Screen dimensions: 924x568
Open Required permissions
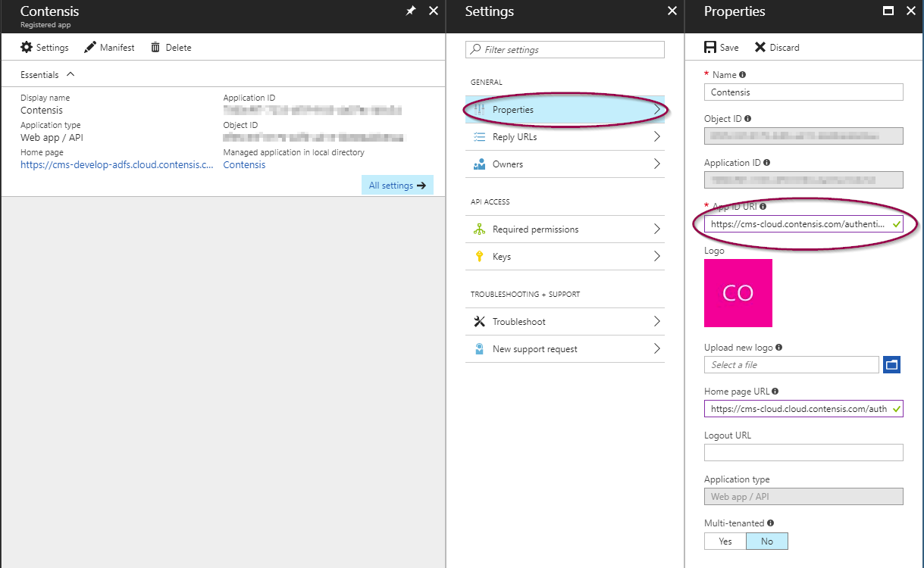565,229
